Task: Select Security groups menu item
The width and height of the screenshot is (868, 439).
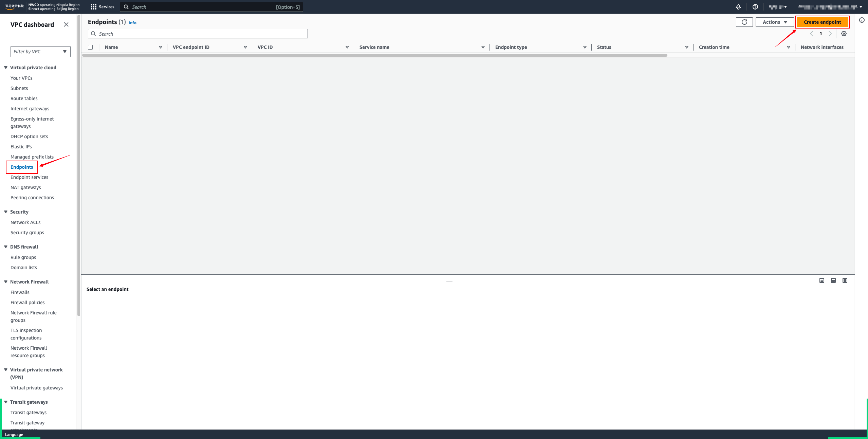Action: pos(27,232)
